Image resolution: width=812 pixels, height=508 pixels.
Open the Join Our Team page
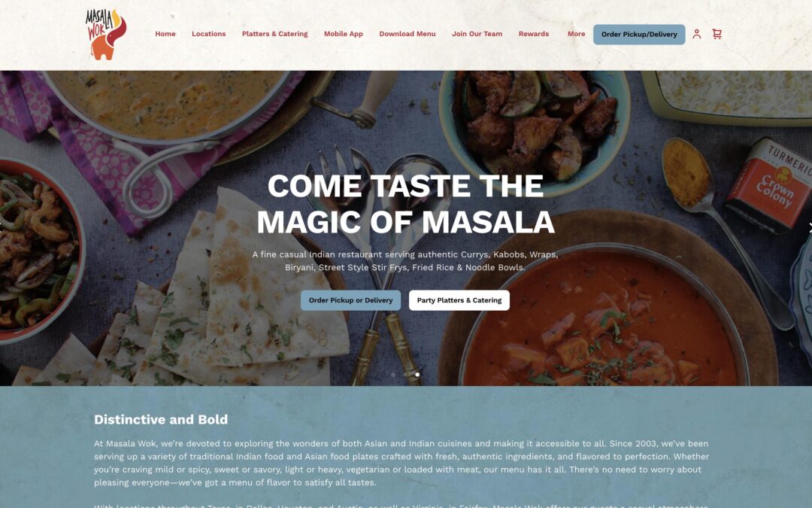pos(477,34)
